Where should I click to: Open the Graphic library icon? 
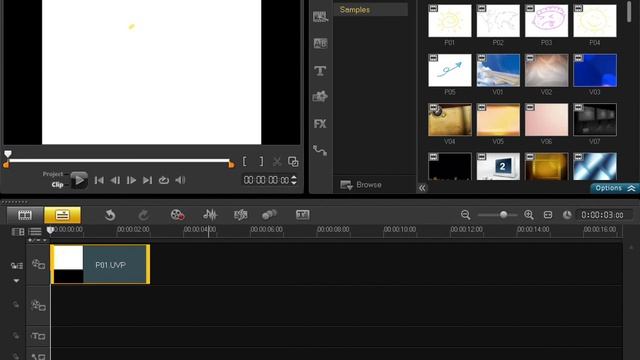320,97
